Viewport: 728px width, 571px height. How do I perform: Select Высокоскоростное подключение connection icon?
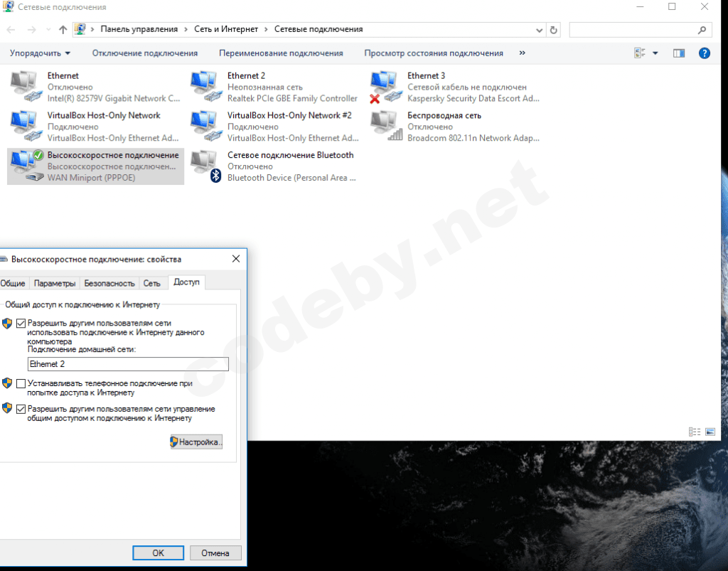click(26, 166)
